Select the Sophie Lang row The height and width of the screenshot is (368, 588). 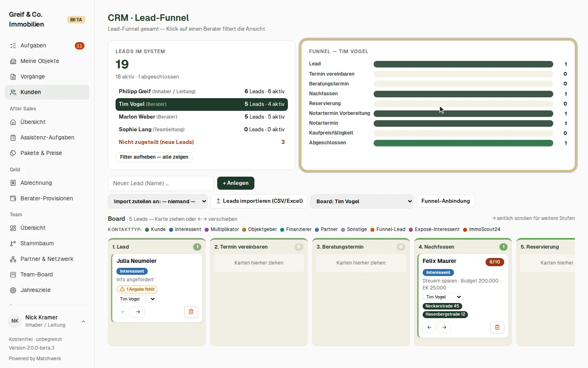click(x=202, y=130)
